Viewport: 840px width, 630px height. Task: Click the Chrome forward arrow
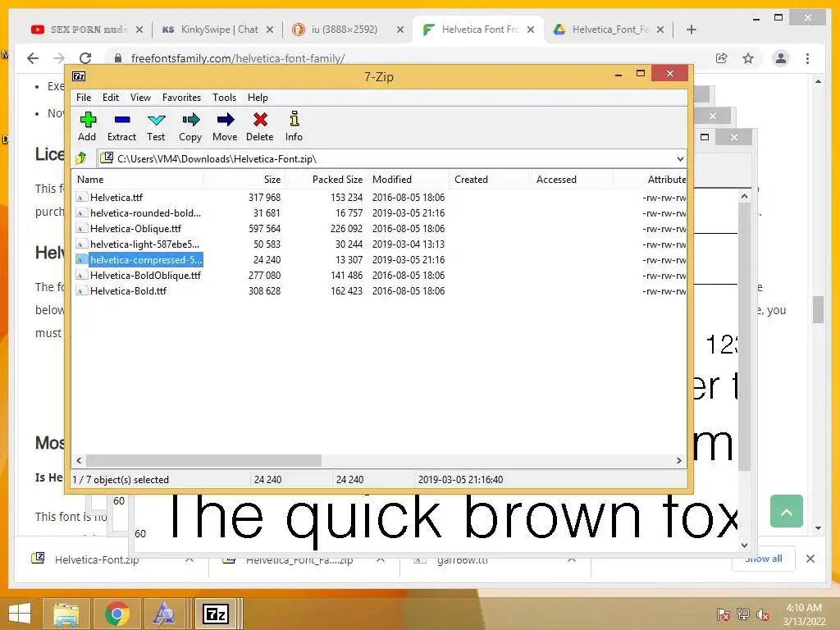click(x=59, y=58)
